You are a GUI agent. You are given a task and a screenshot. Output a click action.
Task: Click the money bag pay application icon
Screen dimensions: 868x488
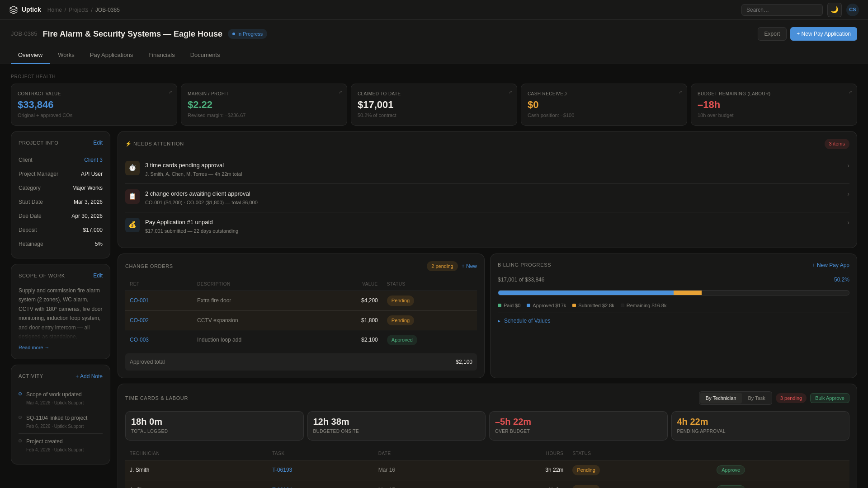[132, 225]
